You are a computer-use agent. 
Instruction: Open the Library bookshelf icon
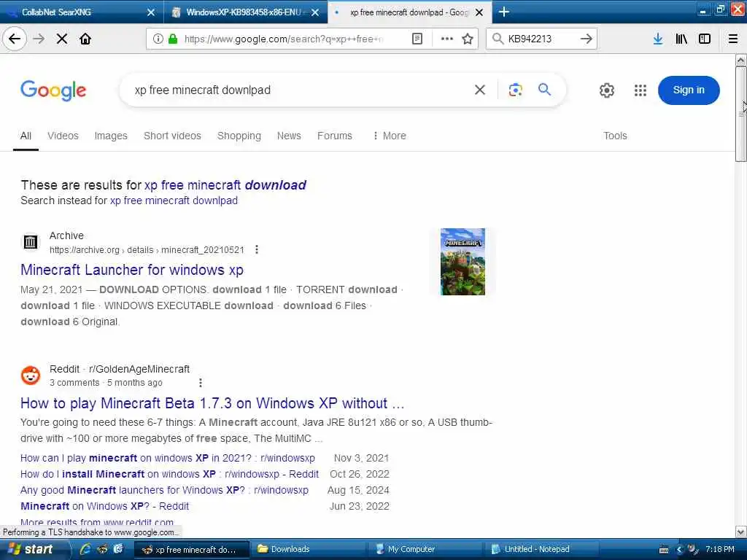pyautogui.click(x=681, y=39)
